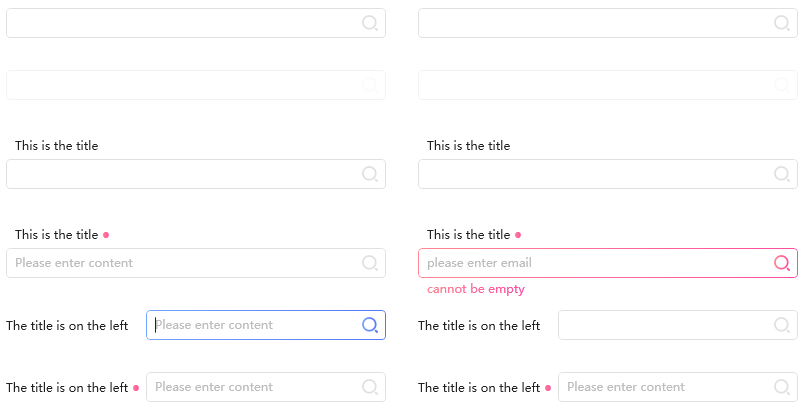Click right-column empty input under optional 'This is the title'
Screen dimensions: 807x412
click(590, 174)
